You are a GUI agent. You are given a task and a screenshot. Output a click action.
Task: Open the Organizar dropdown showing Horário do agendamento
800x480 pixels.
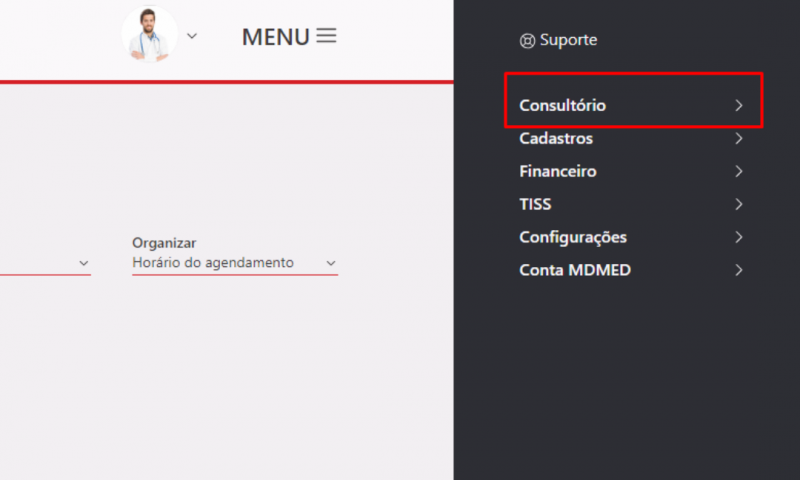point(235,263)
